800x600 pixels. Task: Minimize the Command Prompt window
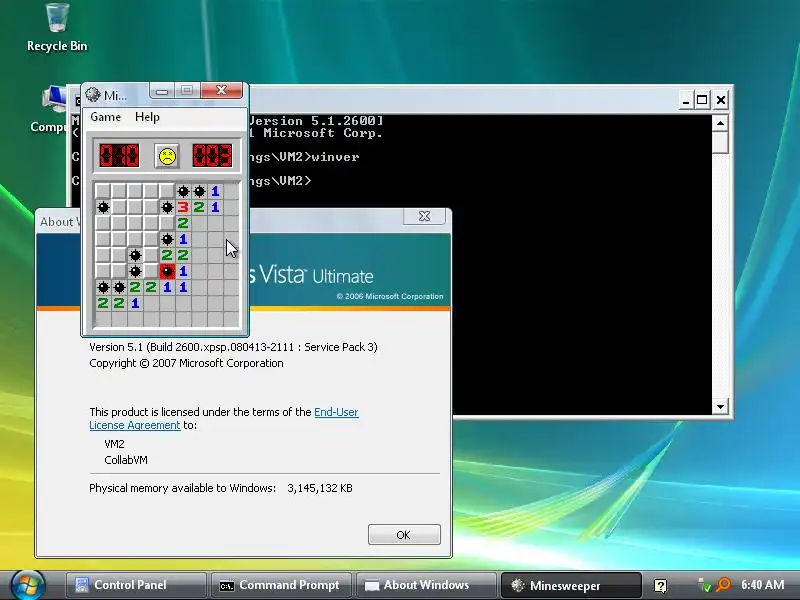[686, 100]
